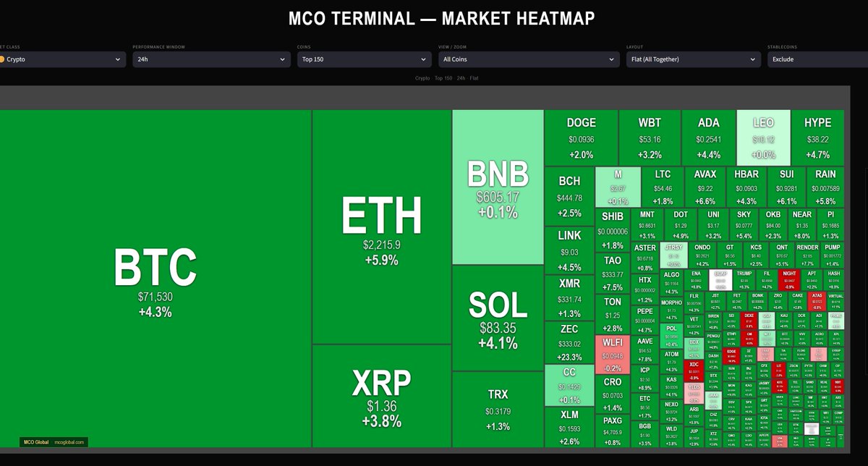
Task: Click the light green BNB tile
Action: click(498, 186)
